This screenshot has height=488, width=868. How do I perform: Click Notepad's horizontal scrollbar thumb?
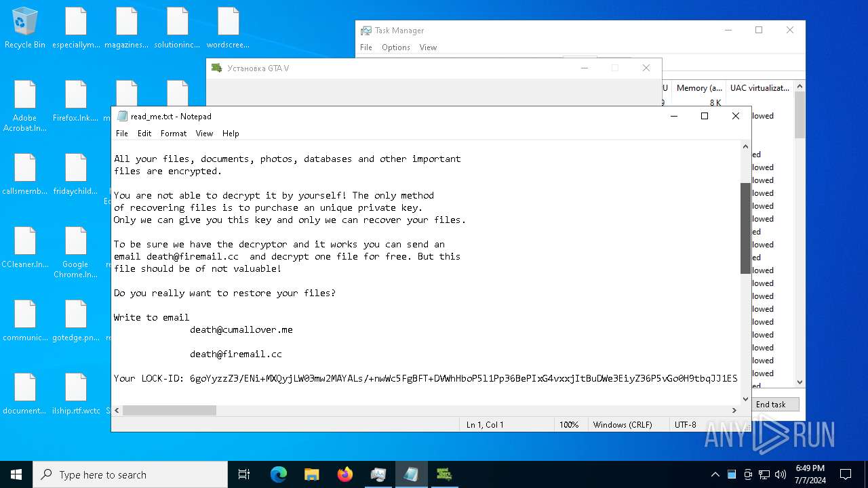tap(170, 410)
